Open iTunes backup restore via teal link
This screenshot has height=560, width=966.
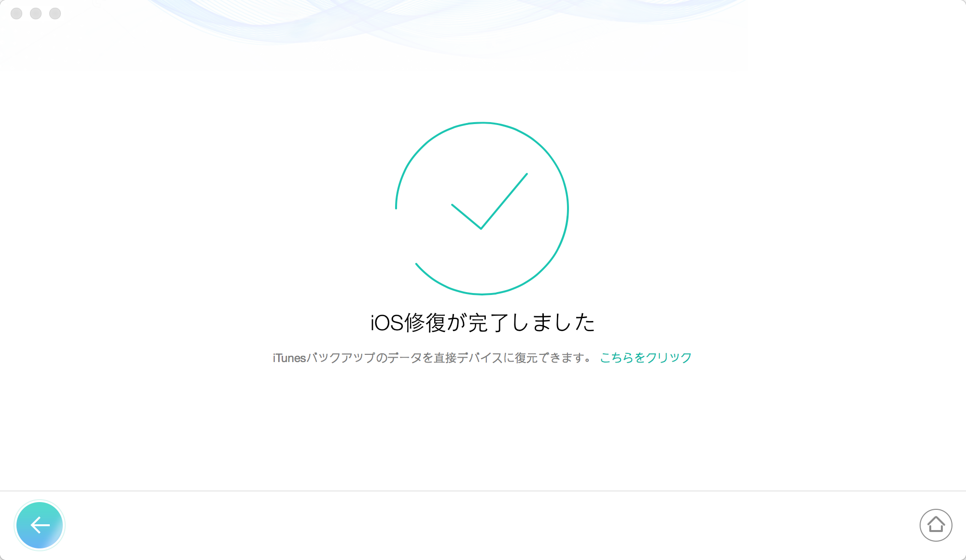tap(646, 358)
